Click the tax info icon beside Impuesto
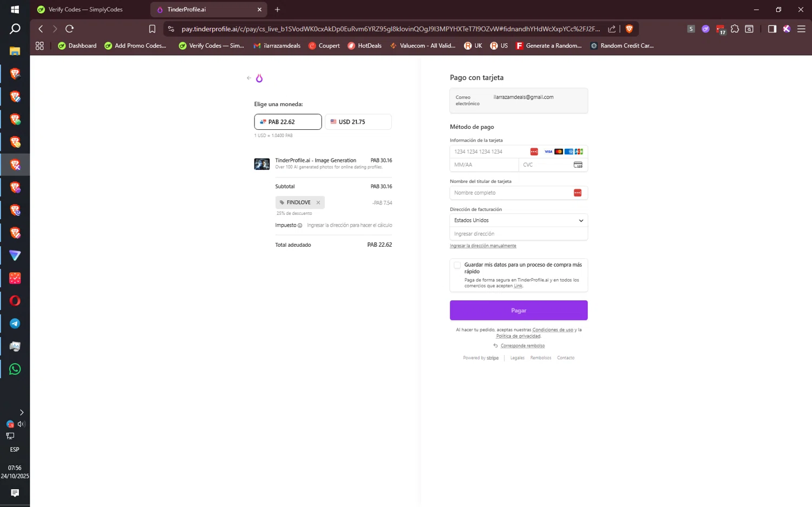The height and width of the screenshot is (507, 812). tap(300, 226)
